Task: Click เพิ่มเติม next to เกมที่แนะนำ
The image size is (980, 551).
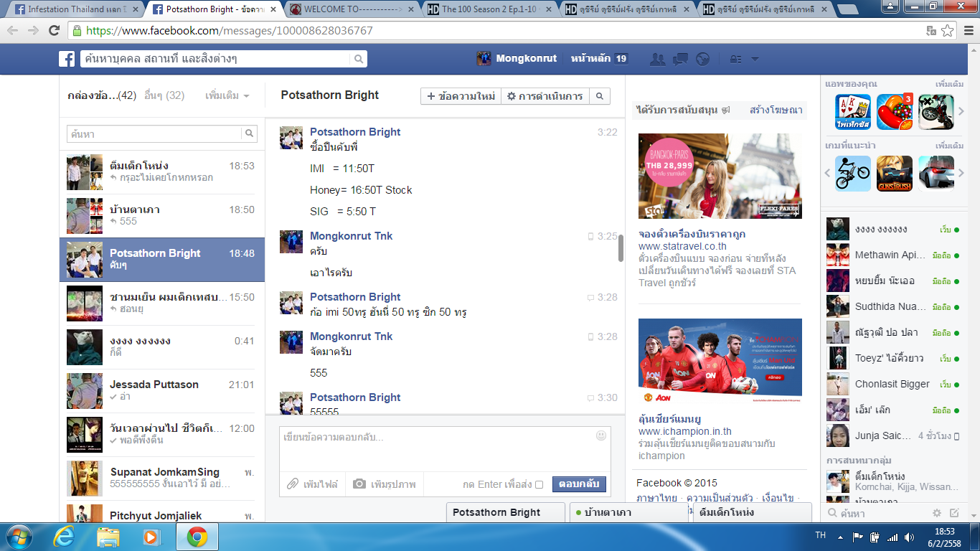Action: (x=948, y=146)
